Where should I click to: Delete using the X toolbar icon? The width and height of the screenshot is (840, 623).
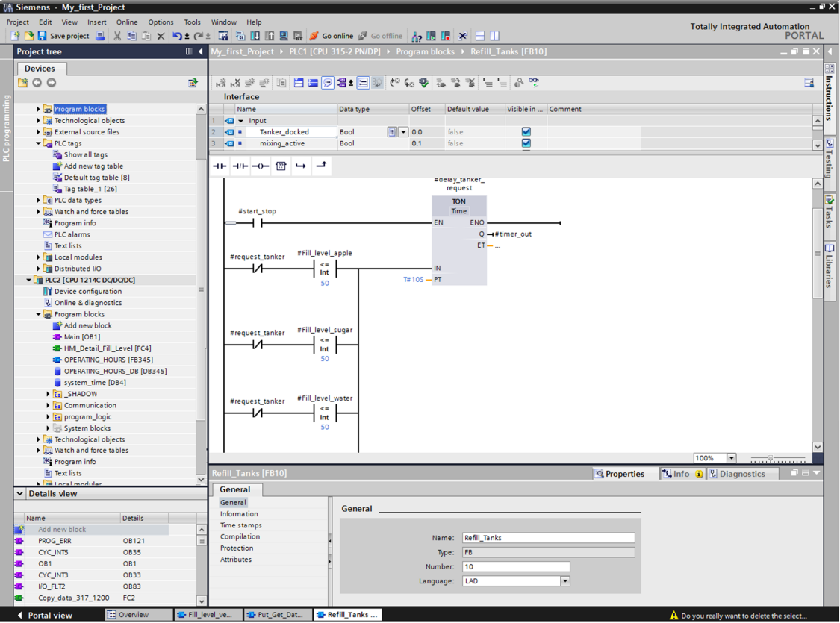tap(161, 36)
